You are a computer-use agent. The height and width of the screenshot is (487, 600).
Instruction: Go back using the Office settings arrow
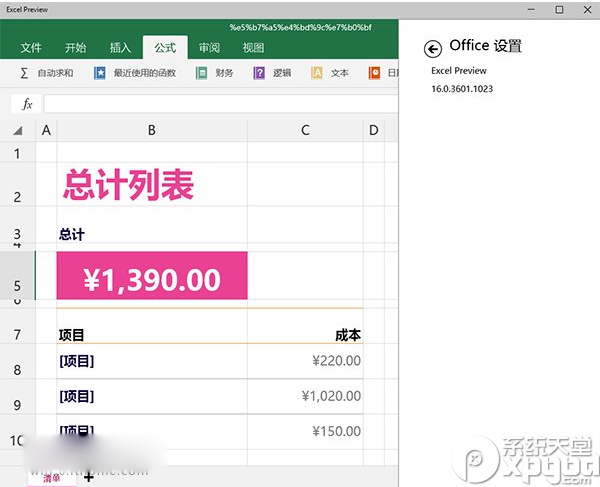[433, 49]
